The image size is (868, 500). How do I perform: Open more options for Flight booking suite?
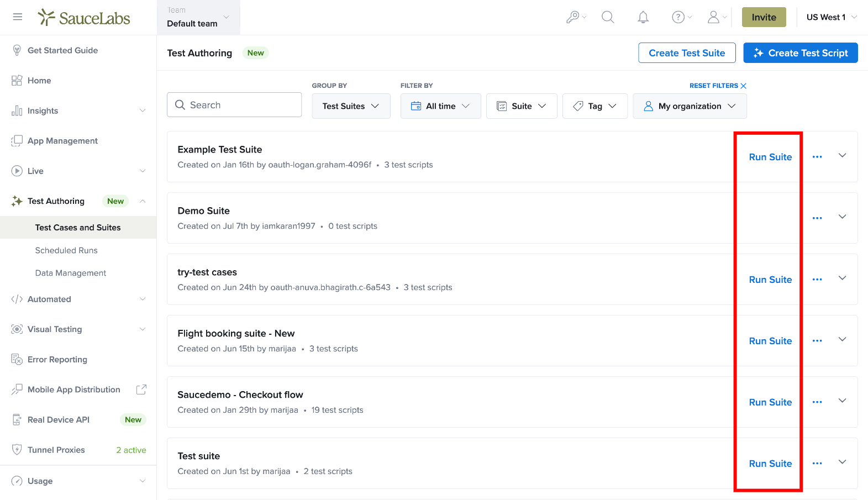click(x=817, y=341)
